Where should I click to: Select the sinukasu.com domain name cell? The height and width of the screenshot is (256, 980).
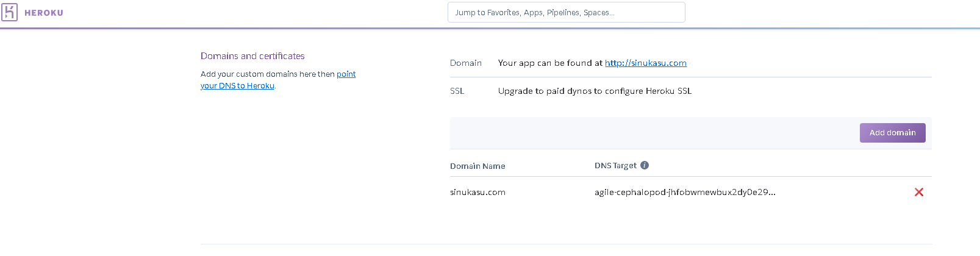(x=477, y=192)
